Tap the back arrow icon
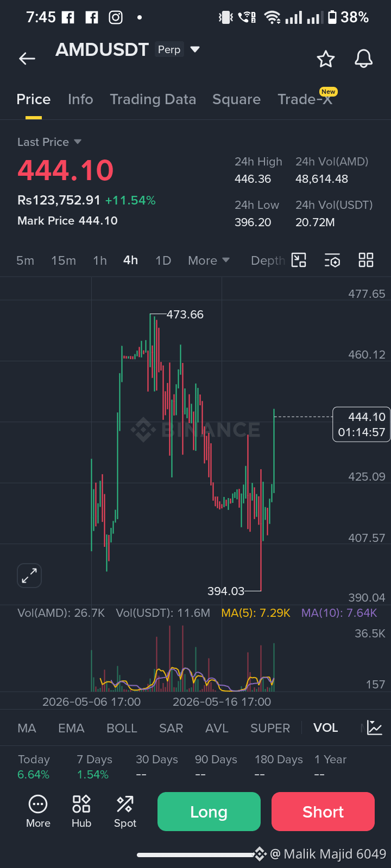 27,59
